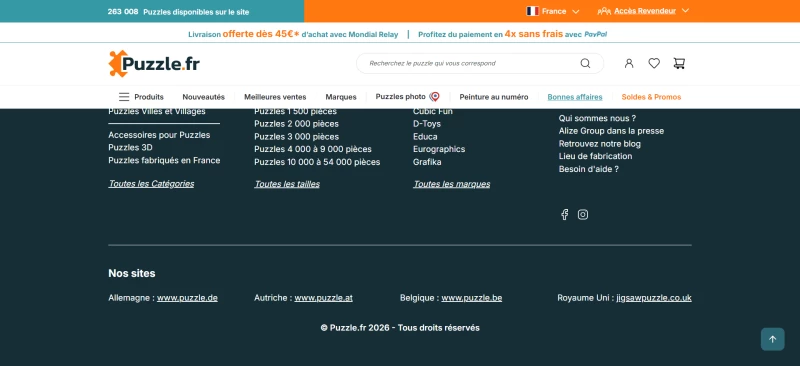Open Besoin d'aide ? link
Image resolution: width=800 pixels, height=366 pixels.
pyautogui.click(x=589, y=169)
